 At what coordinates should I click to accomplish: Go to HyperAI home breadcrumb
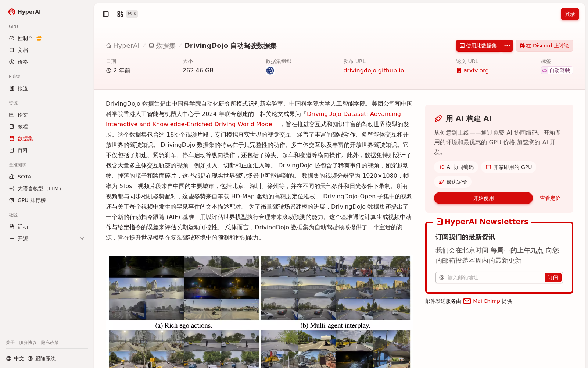point(123,46)
